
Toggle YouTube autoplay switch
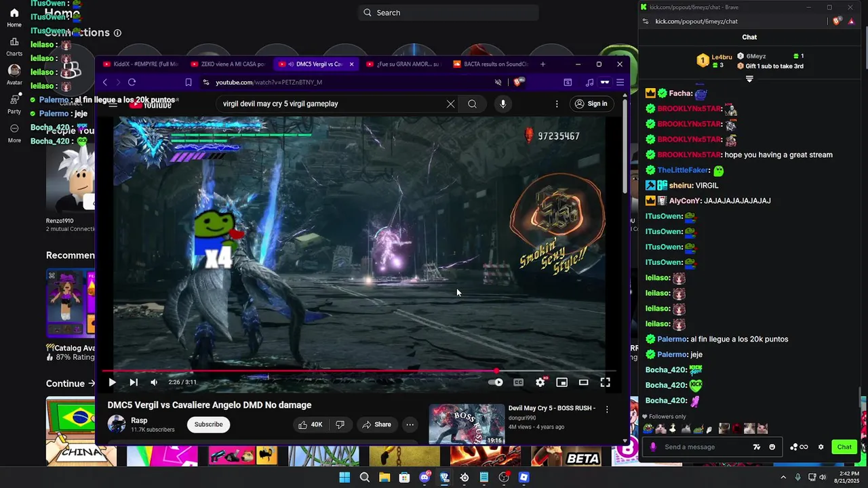pyautogui.click(x=496, y=382)
